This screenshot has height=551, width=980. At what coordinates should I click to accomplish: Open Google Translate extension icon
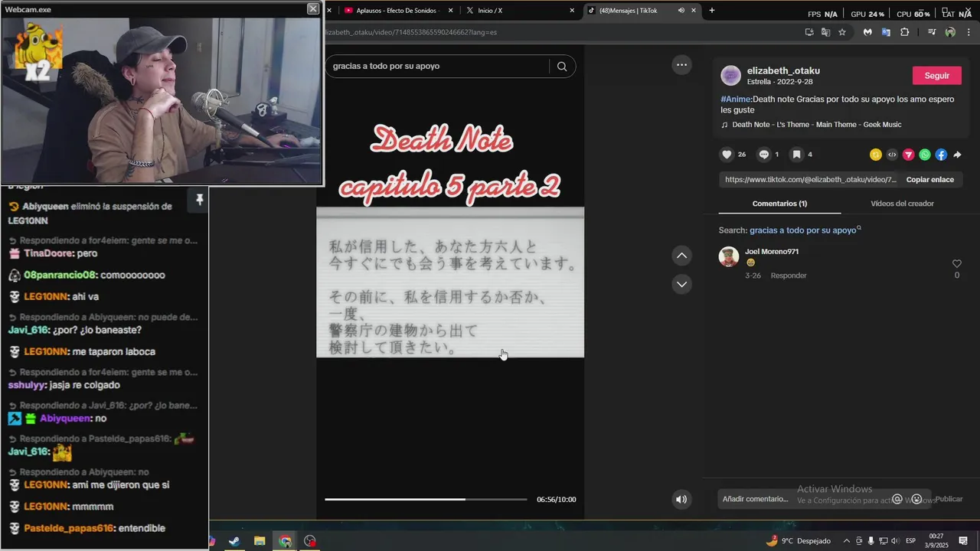tap(886, 32)
